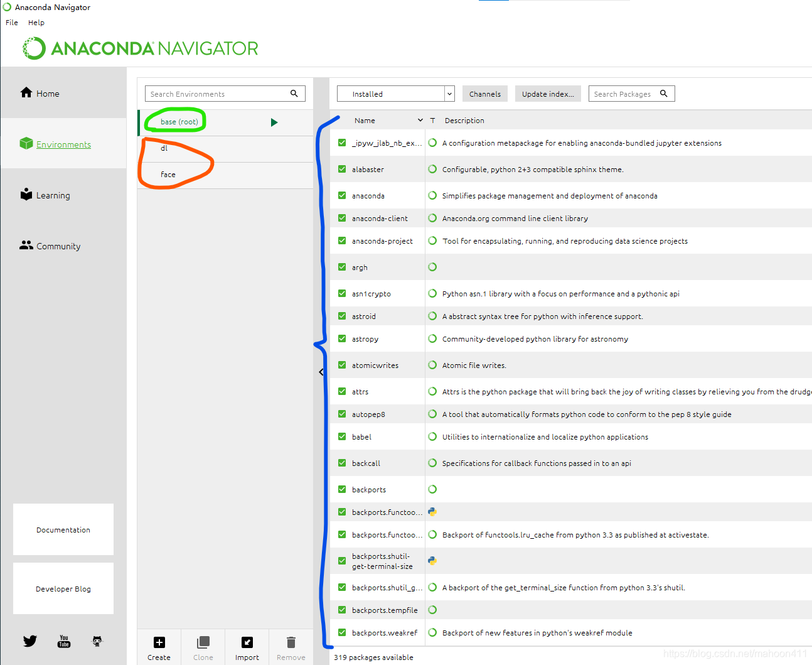Click the package type icon for backports
812x665 pixels.
(432, 489)
